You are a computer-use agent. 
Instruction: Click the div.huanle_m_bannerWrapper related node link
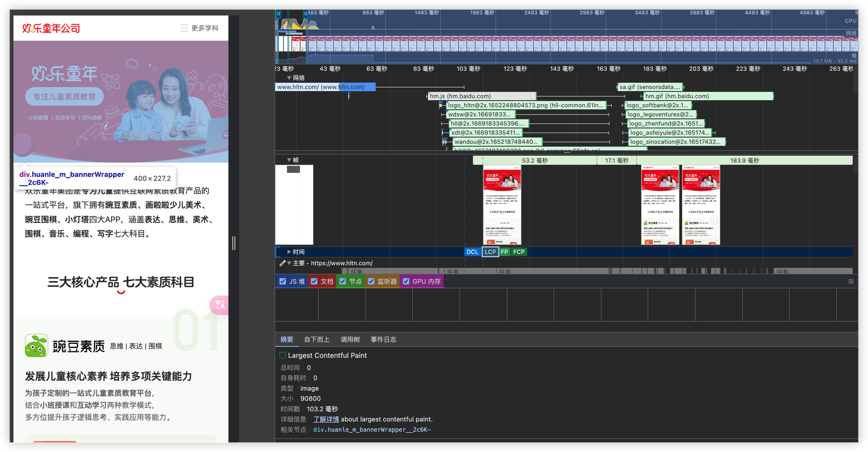coord(372,430)
